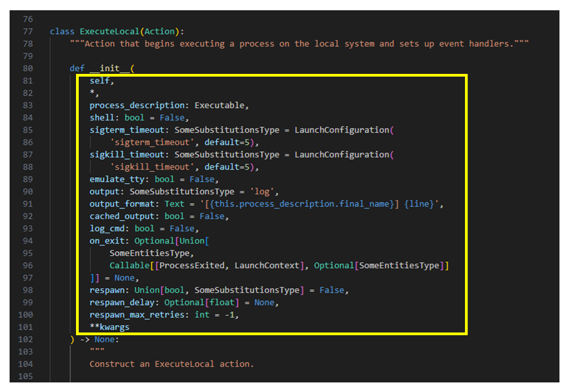569x392 pixels.
Task: Click the shell parameter on line 84
Action: pyautogui.click(x=102, y=118)
